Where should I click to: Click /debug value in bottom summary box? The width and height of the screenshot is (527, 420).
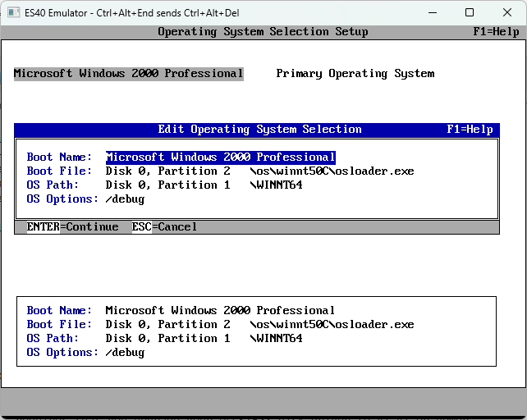coord(125,353)
